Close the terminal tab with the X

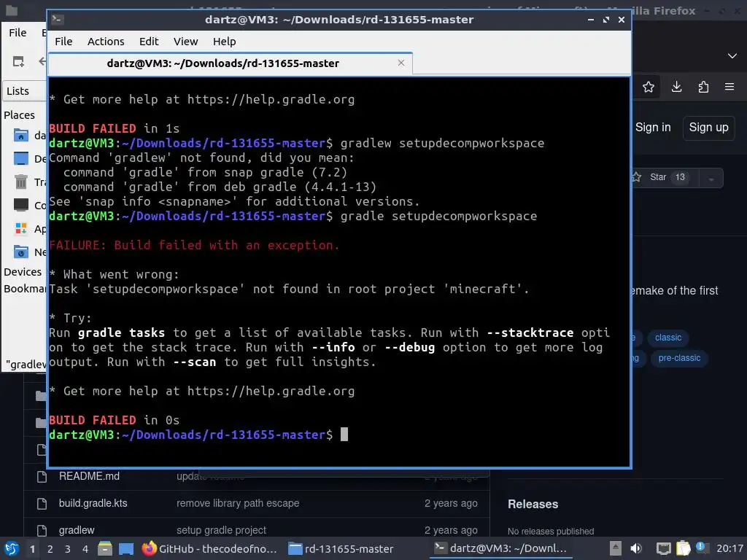point(401,63)
